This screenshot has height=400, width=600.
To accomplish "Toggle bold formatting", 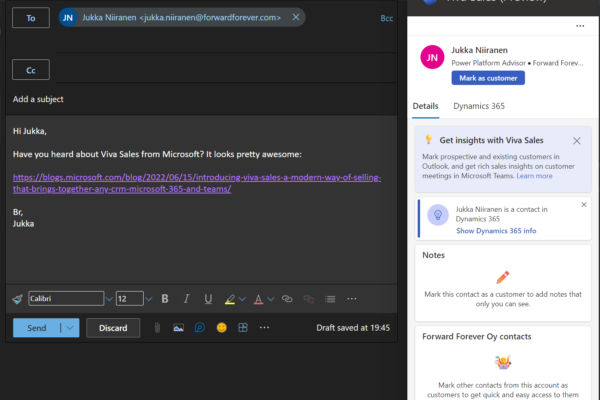I will coord(165,299).
